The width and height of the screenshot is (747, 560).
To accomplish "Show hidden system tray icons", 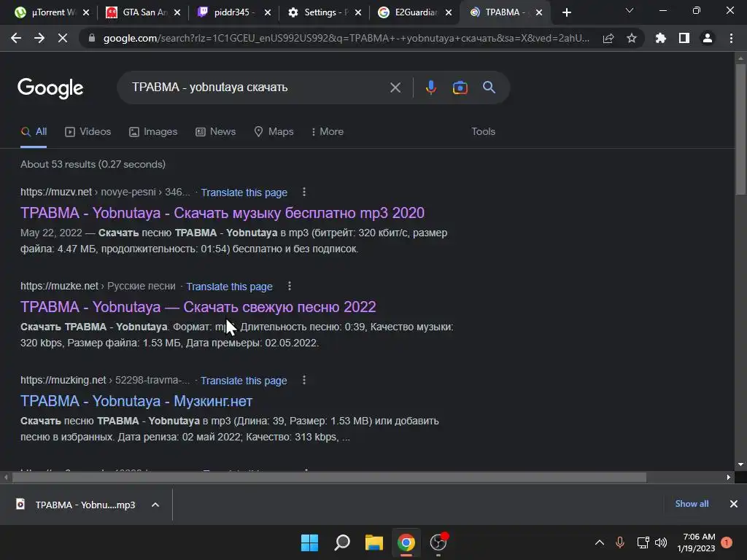I will (x=600, y=542).
